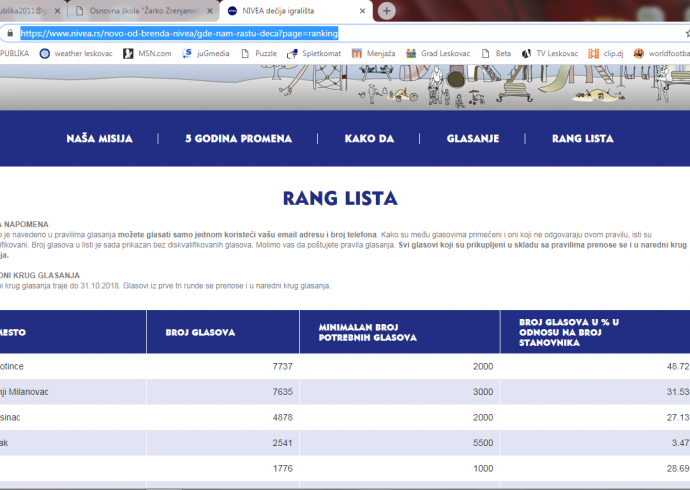Select the NIVEA dečja igrališta tab
The width and height of the screenshot is (690, 490).
[296, 11]
